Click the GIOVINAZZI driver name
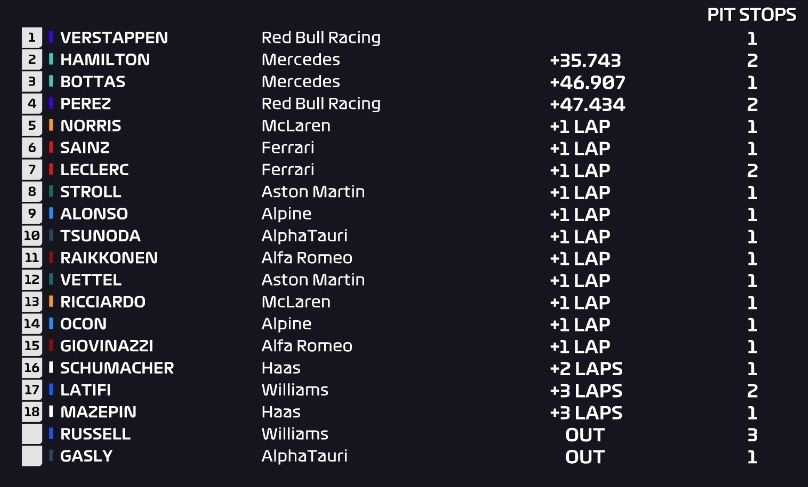The height and width of the screenshot is (487, 808). pos(107,346)
